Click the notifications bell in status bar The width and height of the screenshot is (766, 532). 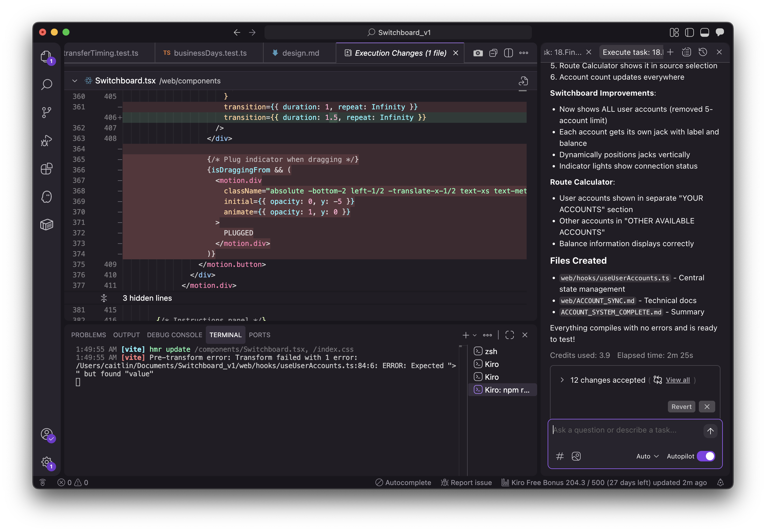click(x=720, y=482)
